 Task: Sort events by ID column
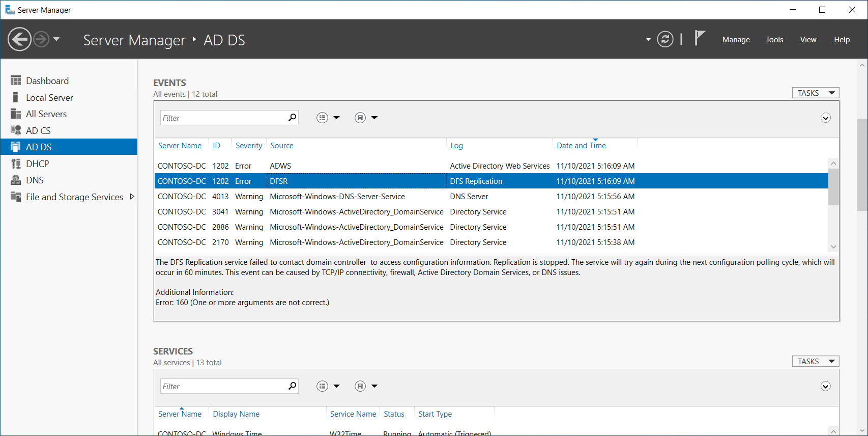pos(217,146)
